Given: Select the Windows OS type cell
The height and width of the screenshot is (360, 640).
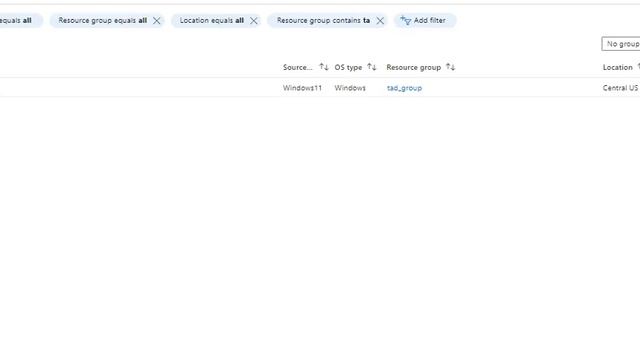Looking at the screenshot, I should 350,88.
